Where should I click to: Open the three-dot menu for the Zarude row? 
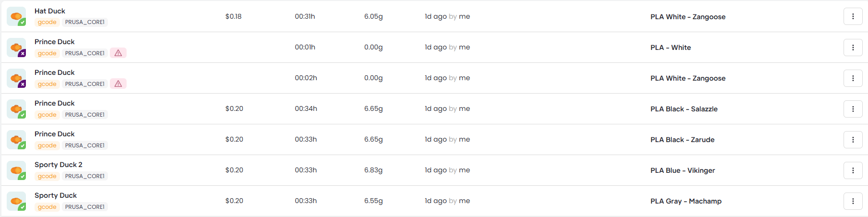click(853, 140)
